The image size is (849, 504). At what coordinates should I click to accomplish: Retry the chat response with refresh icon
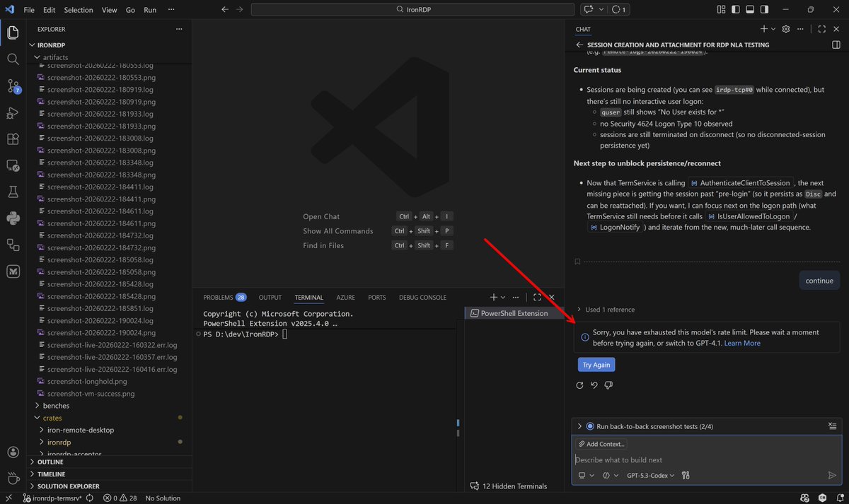[580, 385]
